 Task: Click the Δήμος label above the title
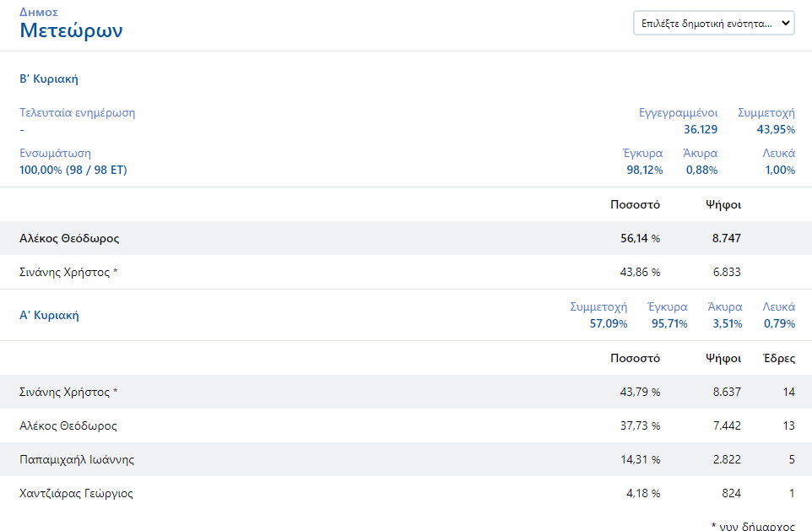(39, 13)
